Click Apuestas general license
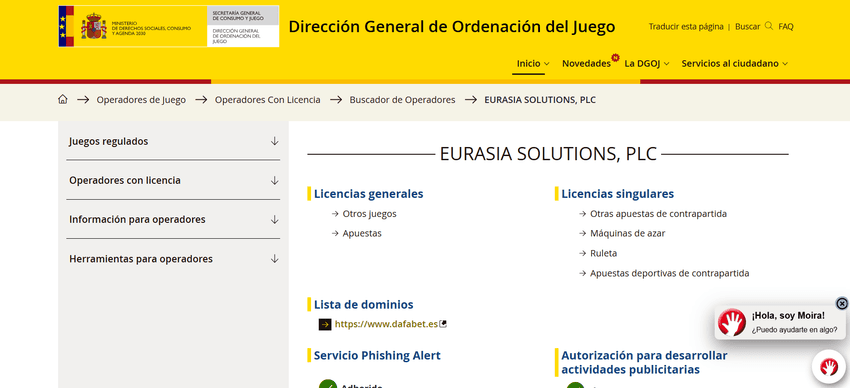This screenshot has width=850, height=388. (362, 234)
